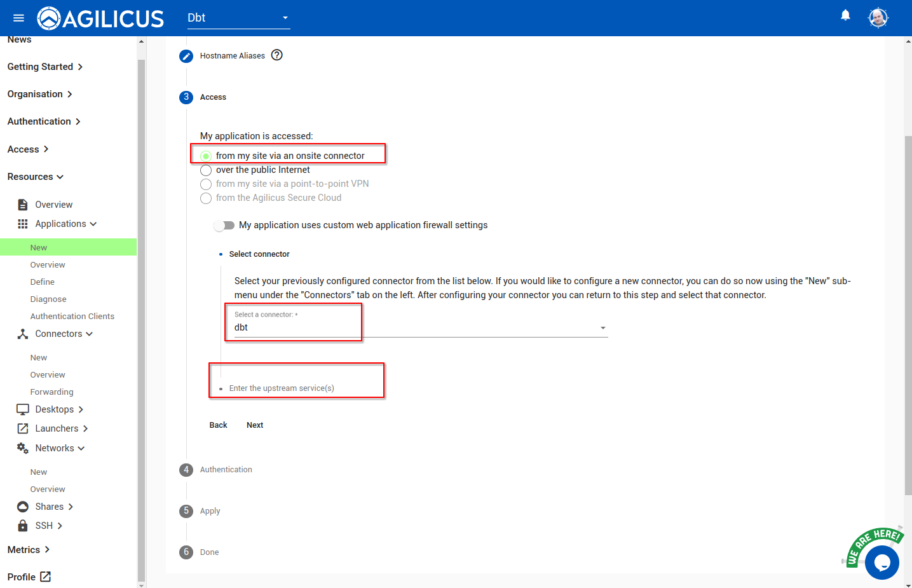Toggle custom web application firewall settings
912x588 pixels.
click(224, 226)
